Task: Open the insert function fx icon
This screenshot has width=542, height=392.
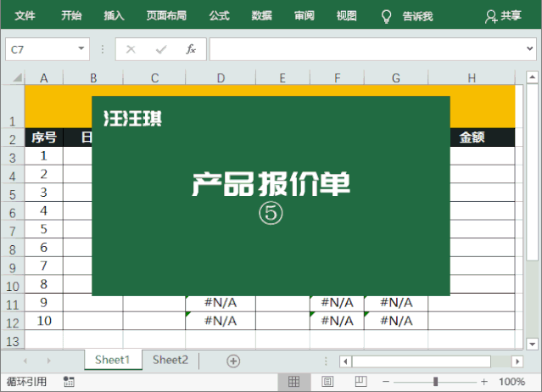Action: tap(191, 49)
